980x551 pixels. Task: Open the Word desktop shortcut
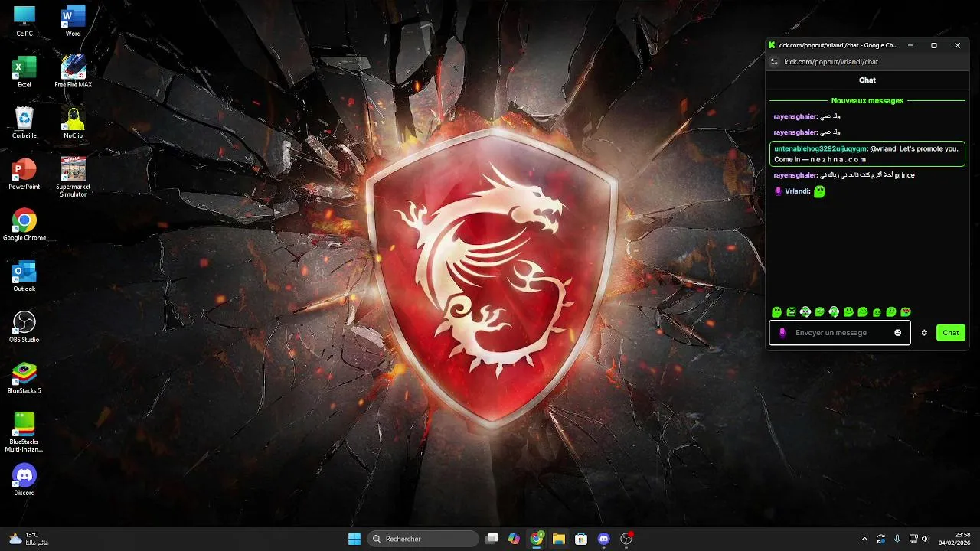pos(73,21)
